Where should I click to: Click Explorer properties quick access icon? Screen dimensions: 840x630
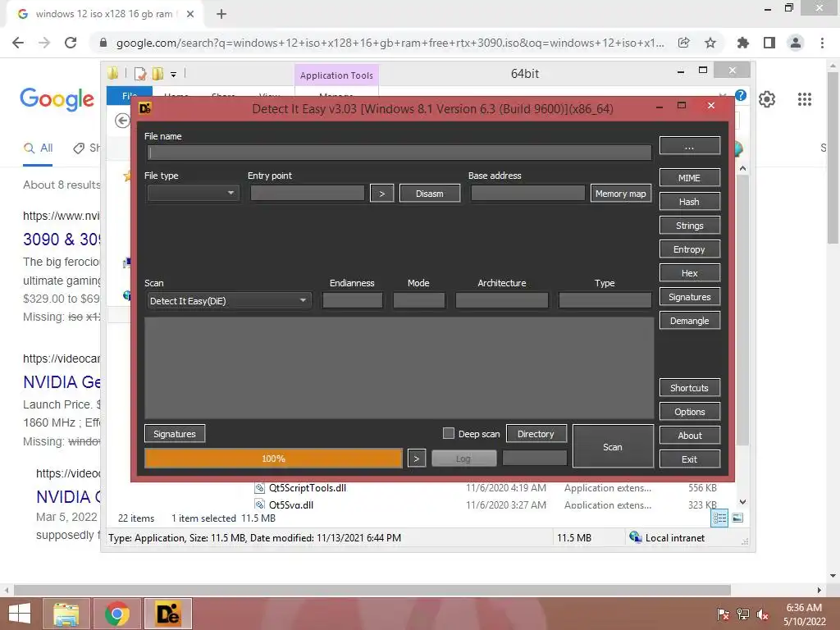click(x=140, y=73)
